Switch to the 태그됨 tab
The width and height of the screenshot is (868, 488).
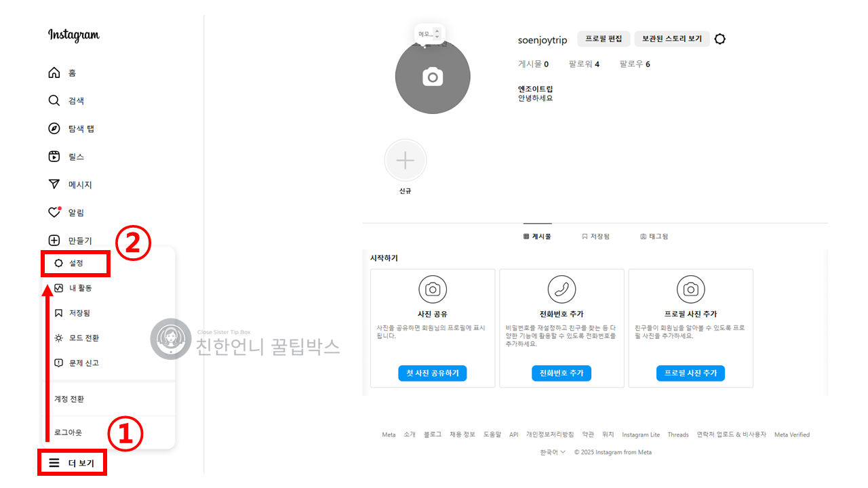[x=654, y=237]
